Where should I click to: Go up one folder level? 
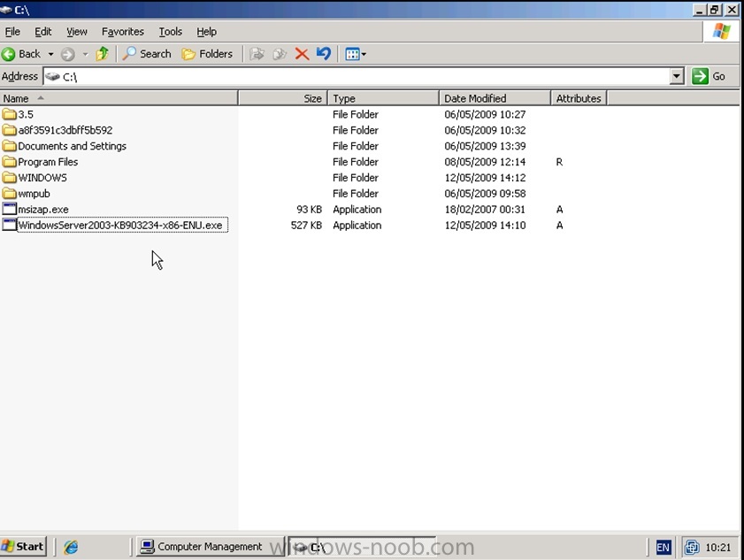(x=102, y=54)
